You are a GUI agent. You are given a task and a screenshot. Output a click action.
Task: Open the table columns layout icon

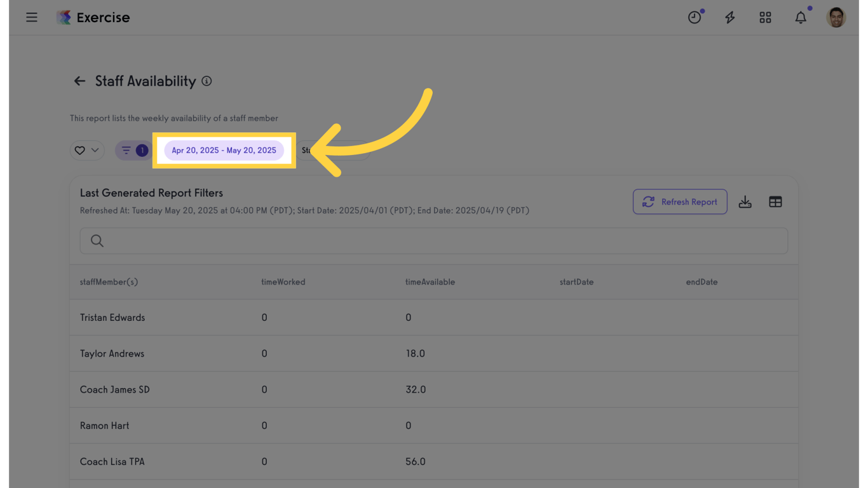775,202
